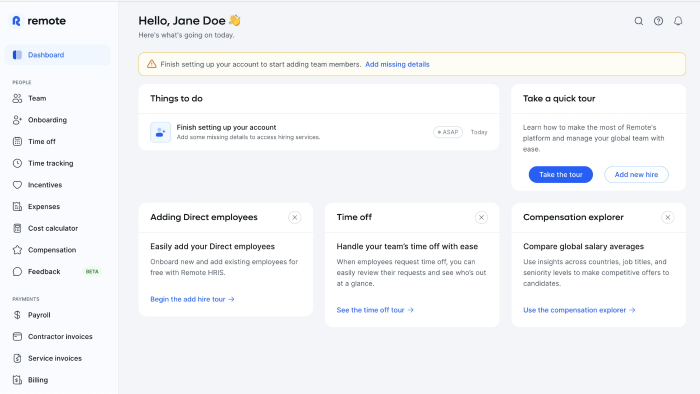Click the Onboarding person-plus icon

[17, 120]
